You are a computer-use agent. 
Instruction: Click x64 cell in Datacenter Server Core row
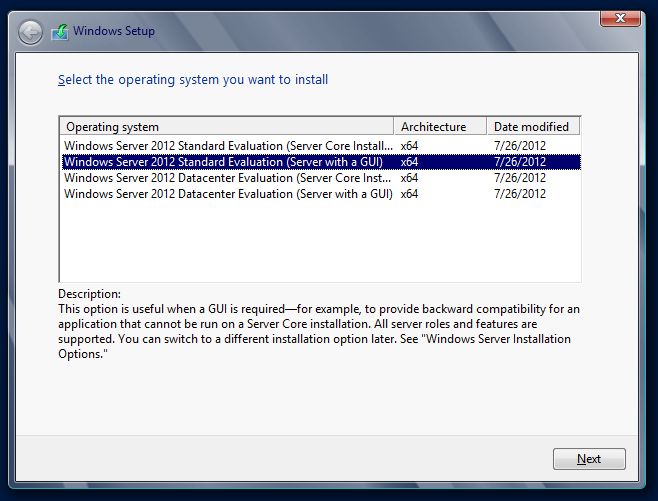pos(409,178)
